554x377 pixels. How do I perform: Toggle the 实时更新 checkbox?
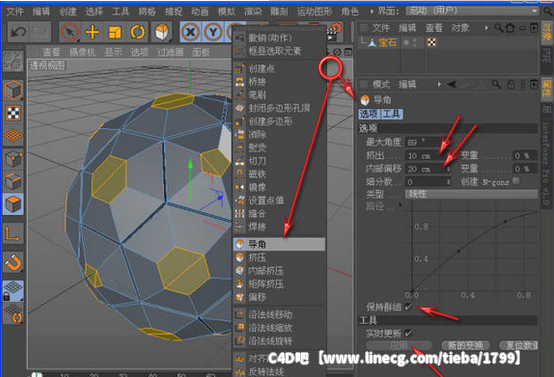click(x=408, y=333)
